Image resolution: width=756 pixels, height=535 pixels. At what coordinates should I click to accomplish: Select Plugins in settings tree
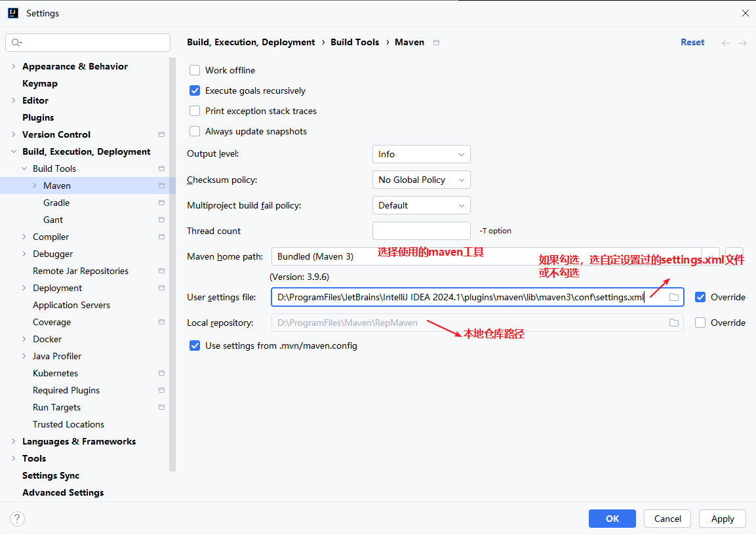coord(38,117)
